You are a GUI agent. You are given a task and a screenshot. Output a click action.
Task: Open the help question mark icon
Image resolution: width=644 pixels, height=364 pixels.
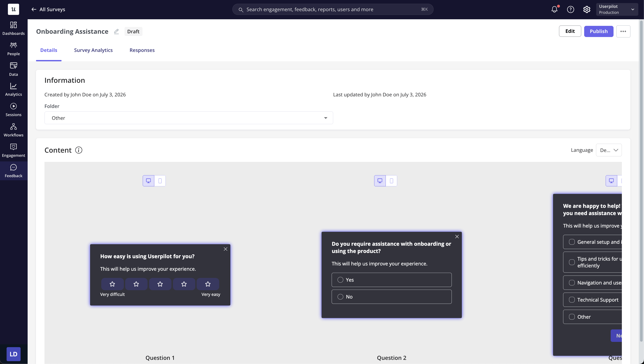pyautogui.click(x=570, y=9)
